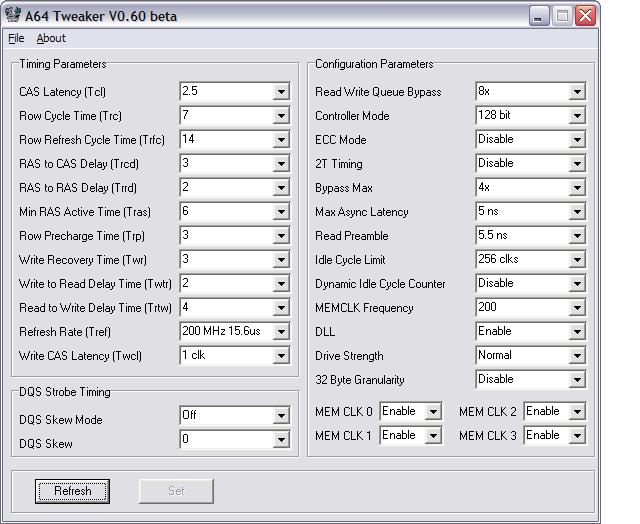The image size is (640, 524).
Task: Click the 'Min RAS Active Time (Tras)' label
Action: (x=85, y=212)
